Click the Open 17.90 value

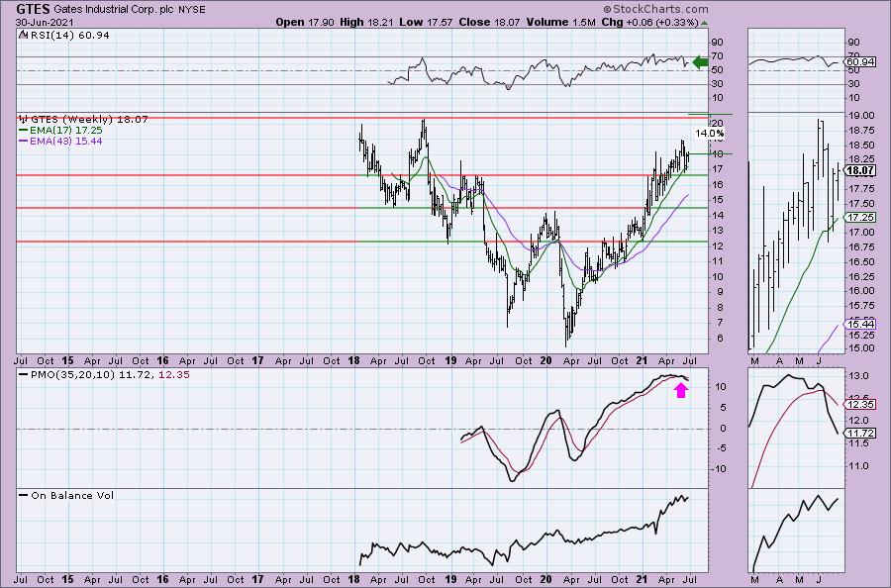306,22
